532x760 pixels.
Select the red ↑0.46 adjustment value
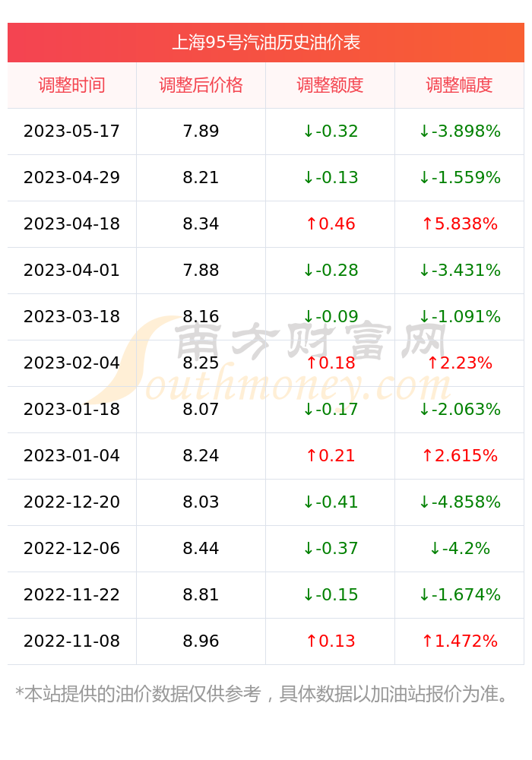330,224
